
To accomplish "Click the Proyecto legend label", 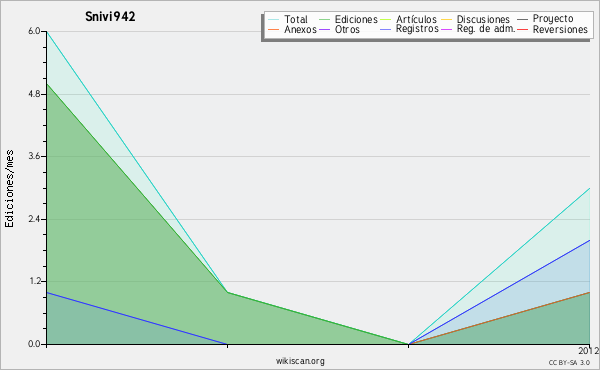I will 553,19.
